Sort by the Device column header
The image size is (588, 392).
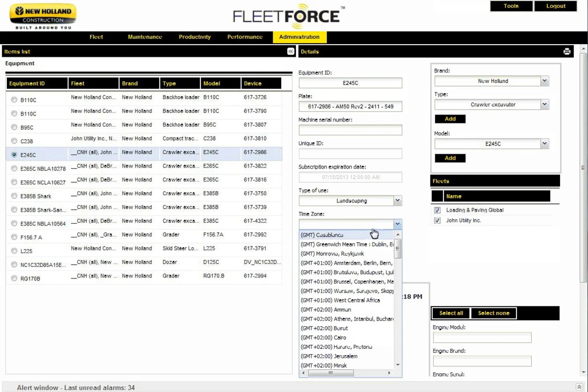(x=261, y=83)
